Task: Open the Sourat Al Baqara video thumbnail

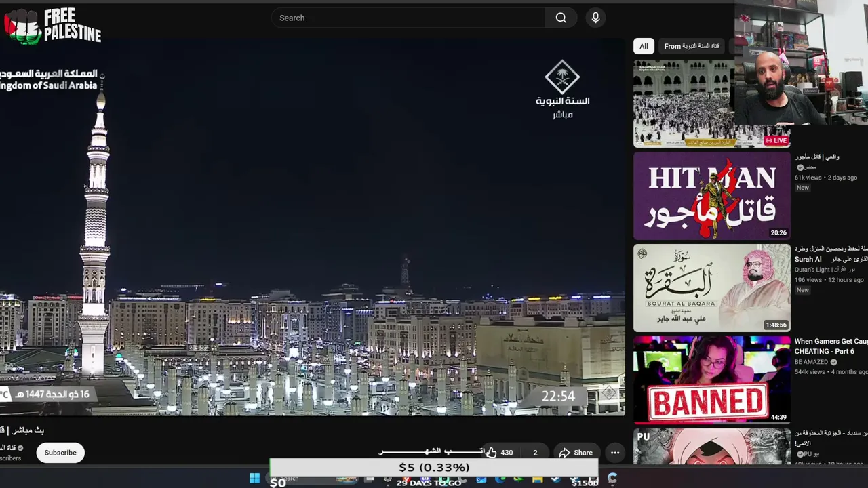Action: click(712, 288)
